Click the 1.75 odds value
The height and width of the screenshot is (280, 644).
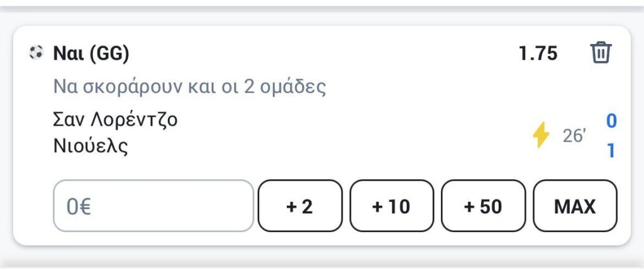coord(538,53)
